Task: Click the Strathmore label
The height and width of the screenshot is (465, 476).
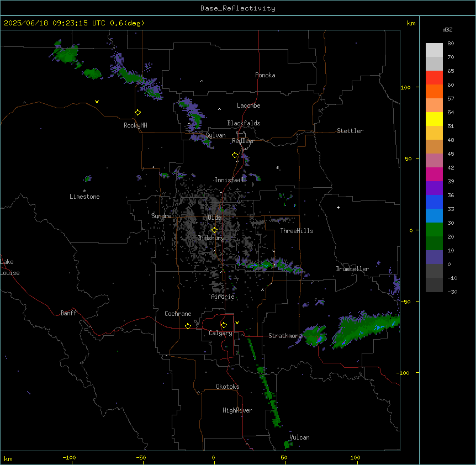Action: [285, 336]
